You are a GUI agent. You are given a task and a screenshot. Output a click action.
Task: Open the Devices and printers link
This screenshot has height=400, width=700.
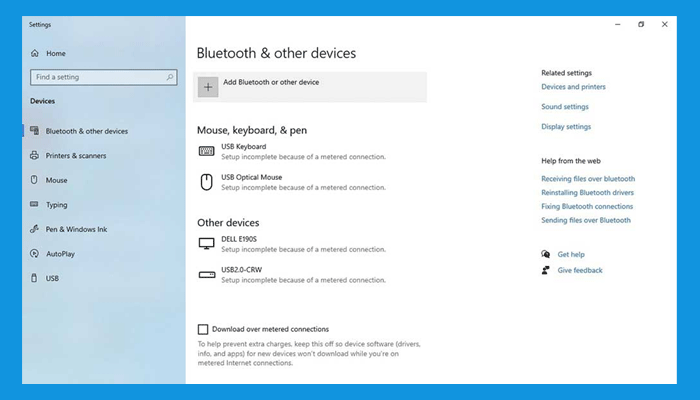573,87
